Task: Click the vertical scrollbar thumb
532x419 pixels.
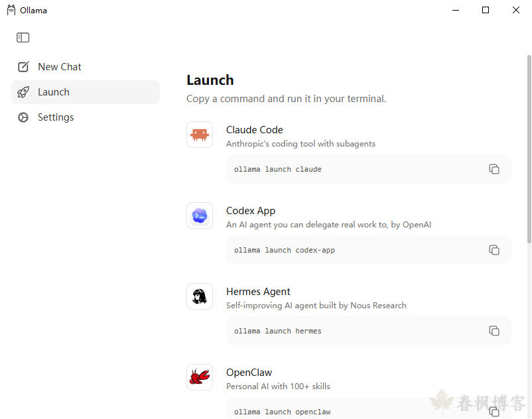Action: coord(529,149)
